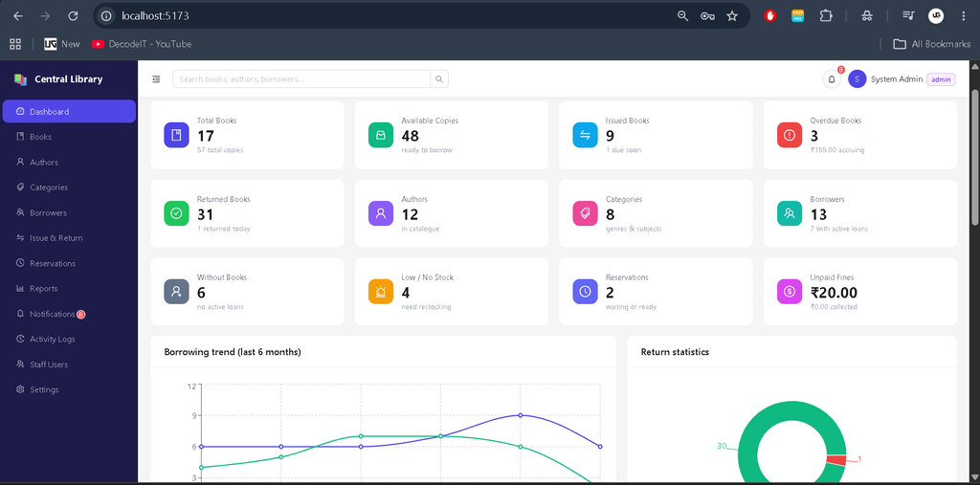Open the browser extensions puzzle icon

(826, 16)
